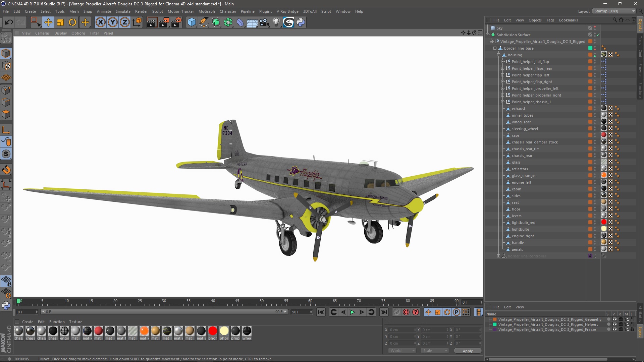Click the Apply button in coordinates
Viewport: 644px width, 362px height.
tap(468, 351)
